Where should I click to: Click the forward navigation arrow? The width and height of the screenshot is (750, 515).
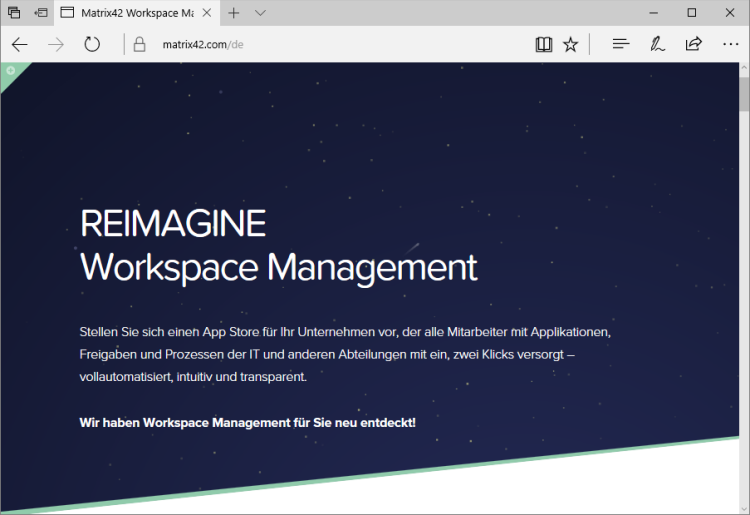(56, 44)
